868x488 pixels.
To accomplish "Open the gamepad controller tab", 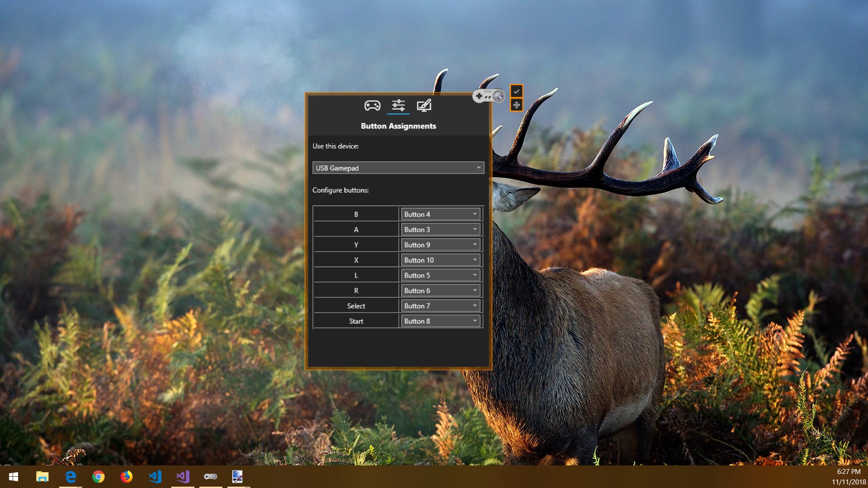I will tap(372, 106).
